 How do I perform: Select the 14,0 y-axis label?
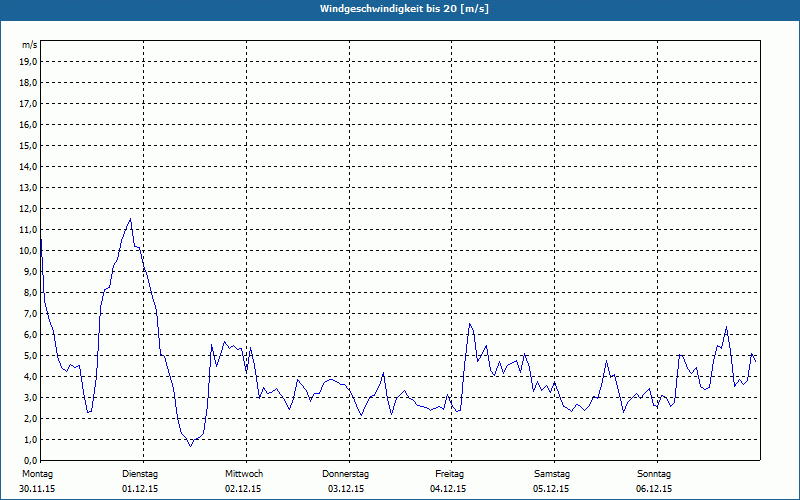(x=28, y=167)
